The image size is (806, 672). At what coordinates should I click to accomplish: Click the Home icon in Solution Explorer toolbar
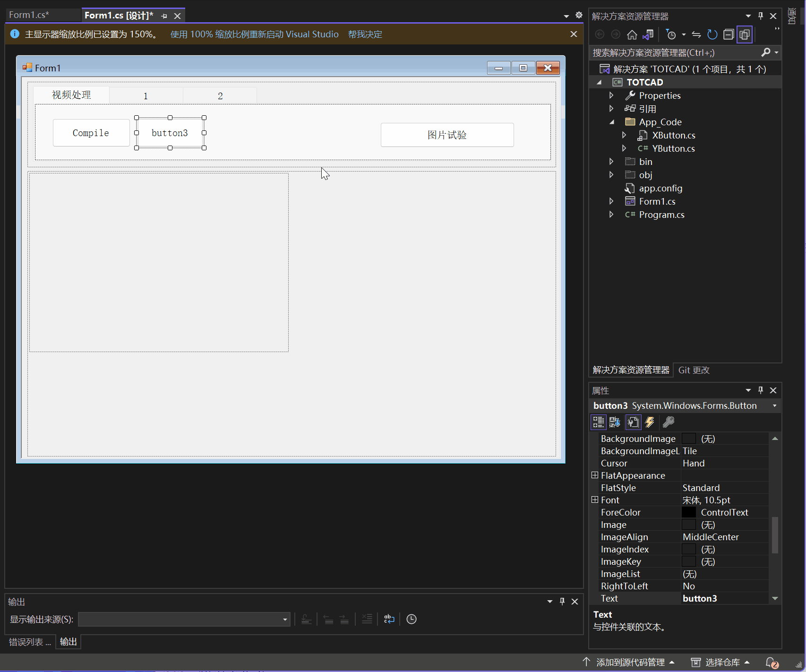click(632, 34)
